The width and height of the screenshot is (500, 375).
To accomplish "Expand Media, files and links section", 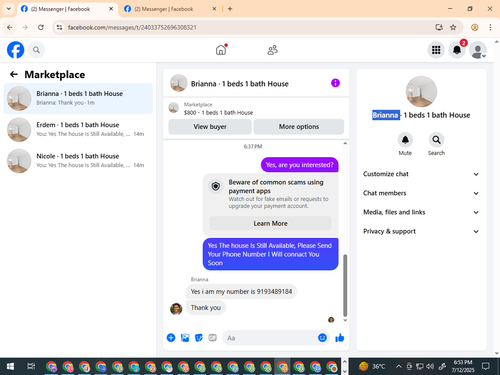I will click(x=421, y=212).
